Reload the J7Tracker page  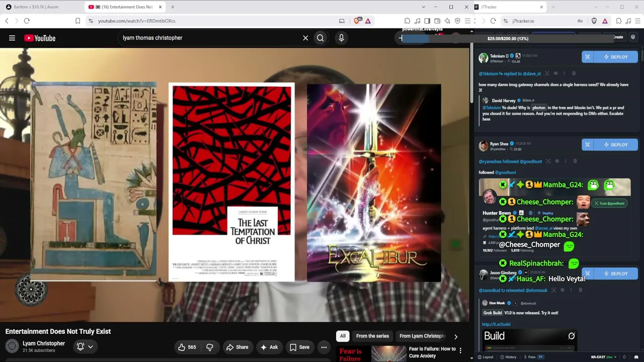(x=493, y=21)
